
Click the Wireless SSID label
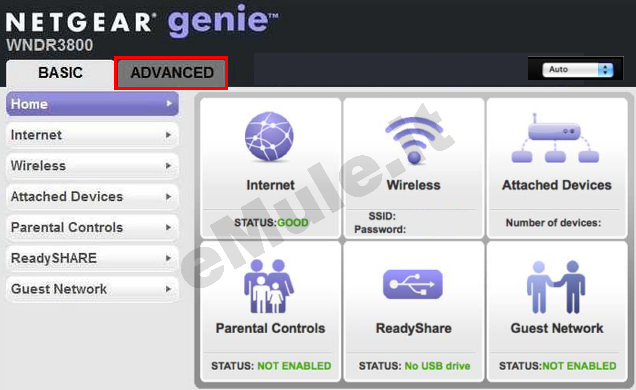coord(382,216)
